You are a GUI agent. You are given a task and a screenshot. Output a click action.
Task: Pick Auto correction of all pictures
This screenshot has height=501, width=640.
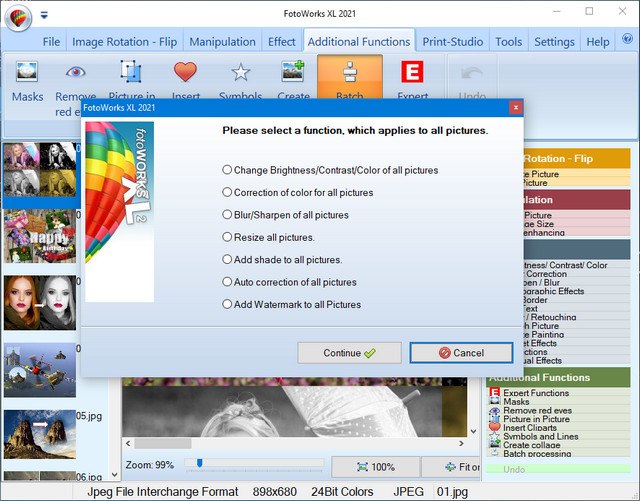point(228,282)
